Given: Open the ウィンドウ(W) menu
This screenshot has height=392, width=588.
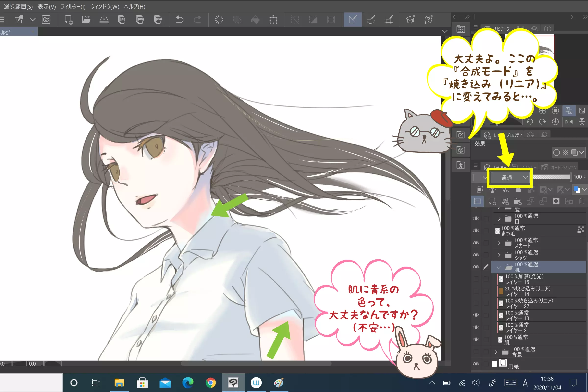Looking at the screenshot, I should 105,6.
